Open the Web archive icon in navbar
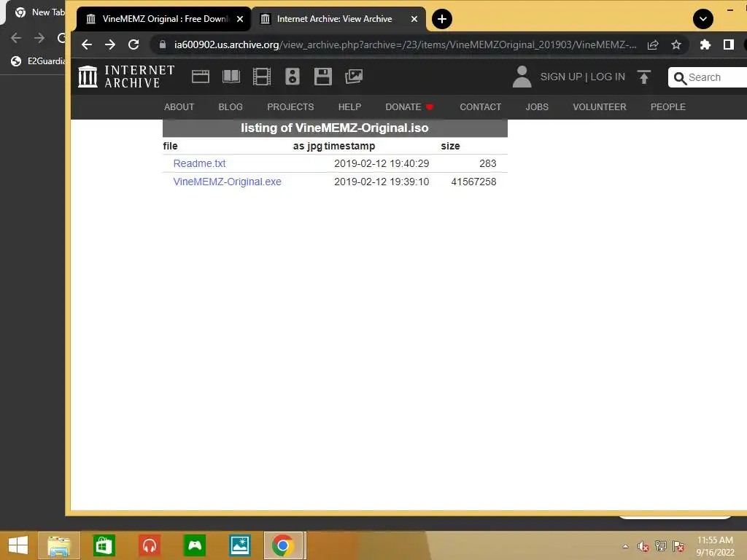This screenshot has height=560, width=747. 201,76
